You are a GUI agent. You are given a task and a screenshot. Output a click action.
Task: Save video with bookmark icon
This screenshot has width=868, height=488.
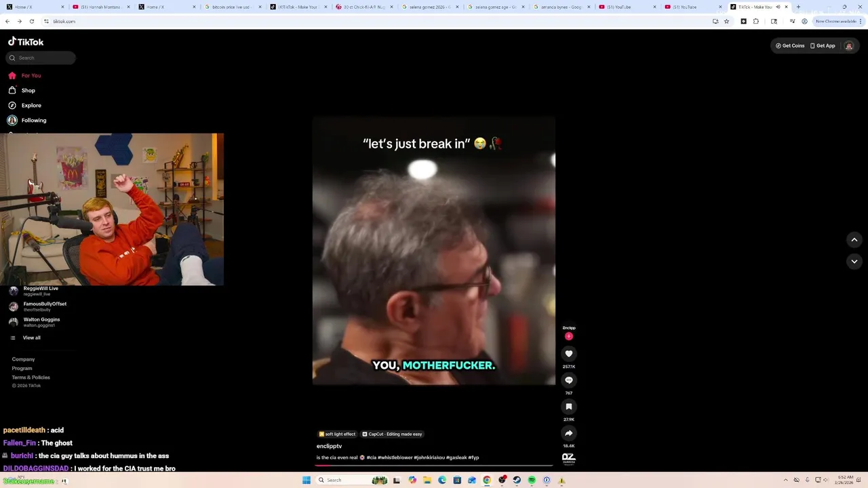[x=569, y=407]
